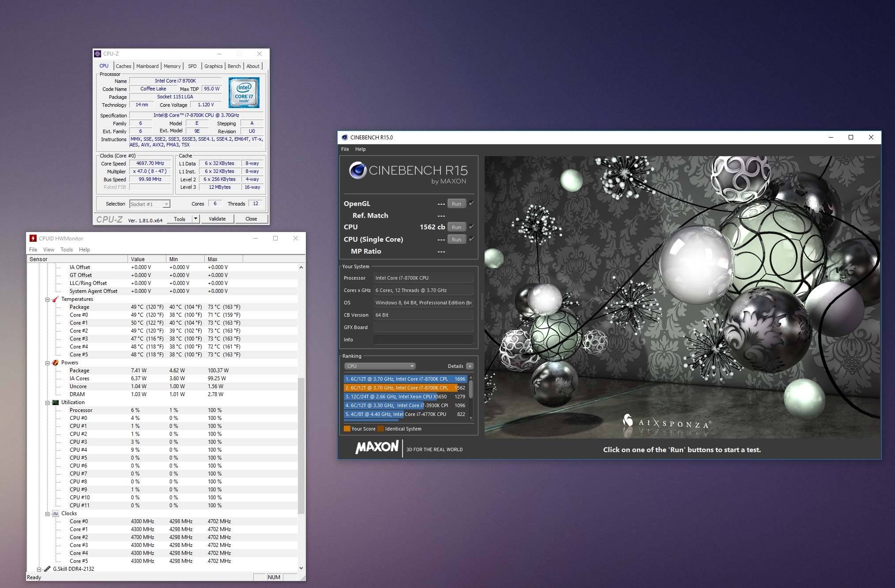Click the CPU-Z window title icon
This screenshot has height=588, width=895.
(98, 54)
